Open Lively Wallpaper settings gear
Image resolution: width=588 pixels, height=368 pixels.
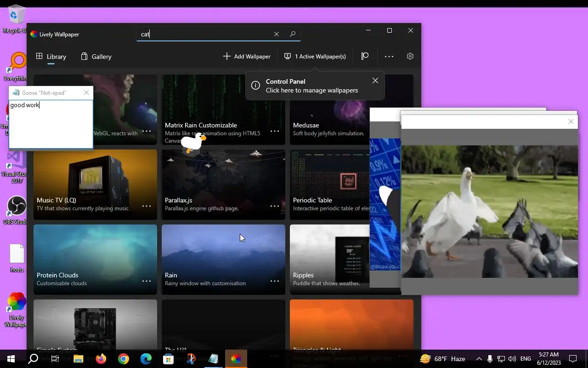[x=410, y=56]
